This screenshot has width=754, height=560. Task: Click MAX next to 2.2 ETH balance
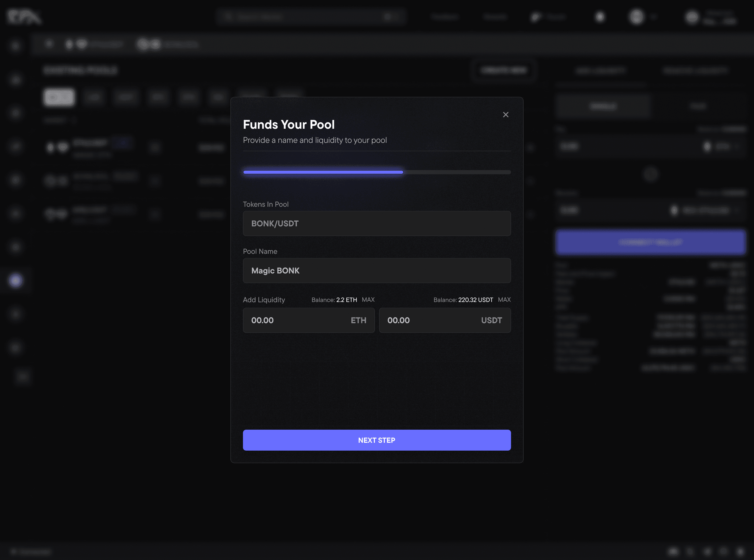[x=368, y=300]
